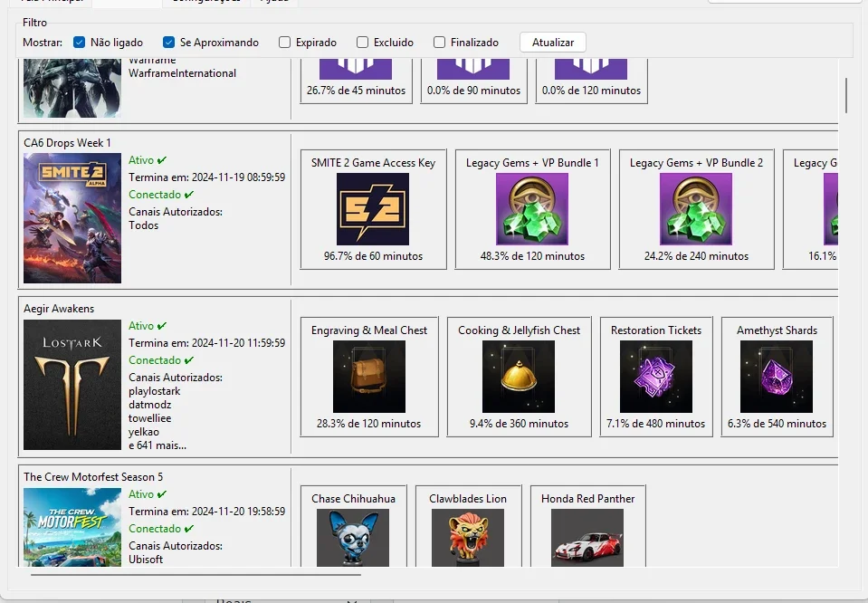Viewport: 868px width, 603px height.
Task: Select the Legacy Gems + VP Bundle 1 icon
Action: tap(532, 209)
